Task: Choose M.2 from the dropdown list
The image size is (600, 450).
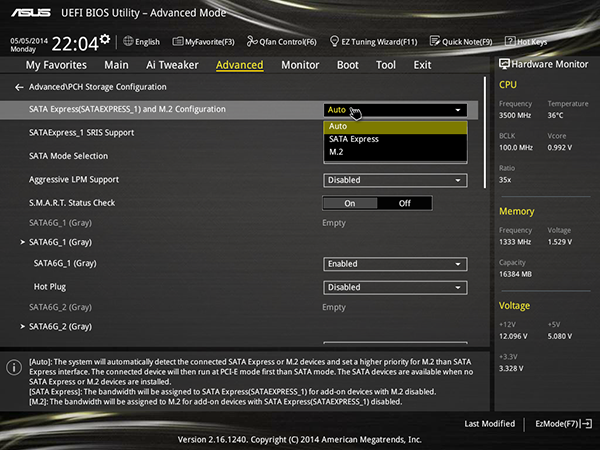Action: [395, 152]
